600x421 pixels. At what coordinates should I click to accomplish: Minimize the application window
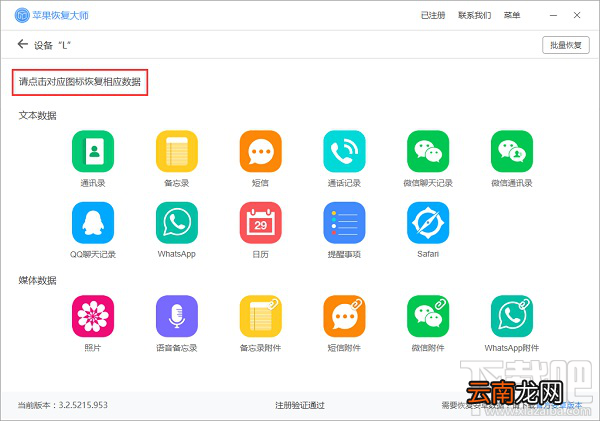click(553, 15)
